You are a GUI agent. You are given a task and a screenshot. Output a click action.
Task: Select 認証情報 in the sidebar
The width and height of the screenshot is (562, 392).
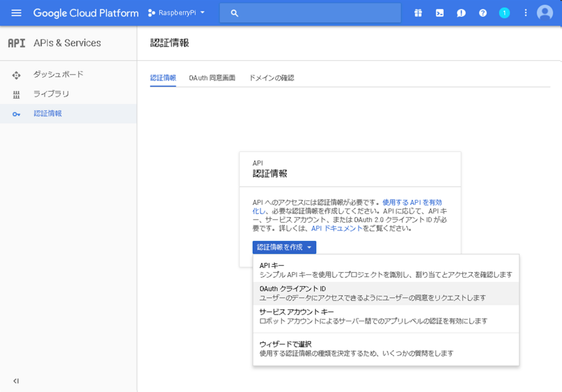point(68,114)
